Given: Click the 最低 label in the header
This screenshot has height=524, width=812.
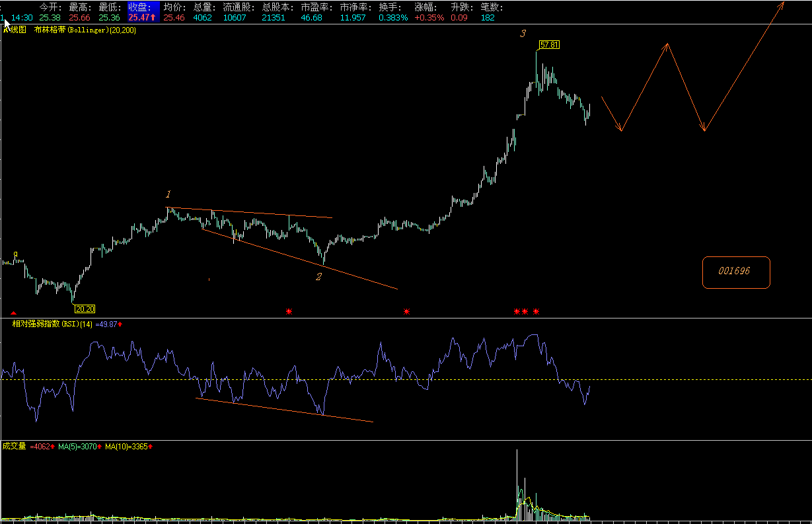Looking at the screenshot, I should pos(110,7).
